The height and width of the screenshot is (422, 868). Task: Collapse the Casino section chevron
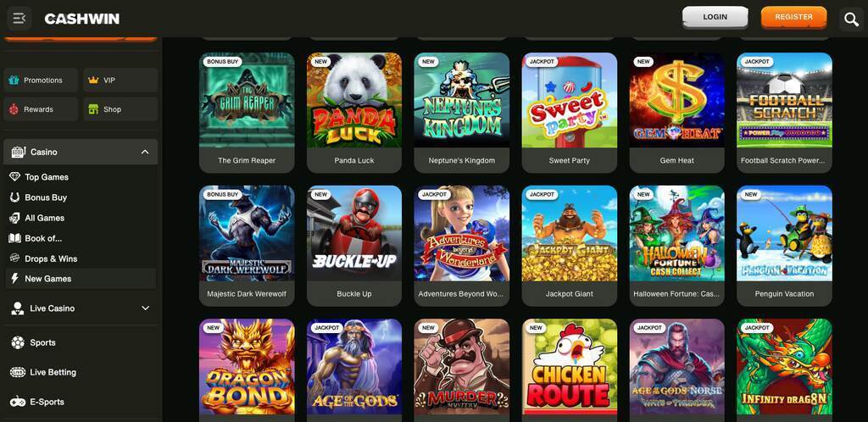click(x=145, y=152)
